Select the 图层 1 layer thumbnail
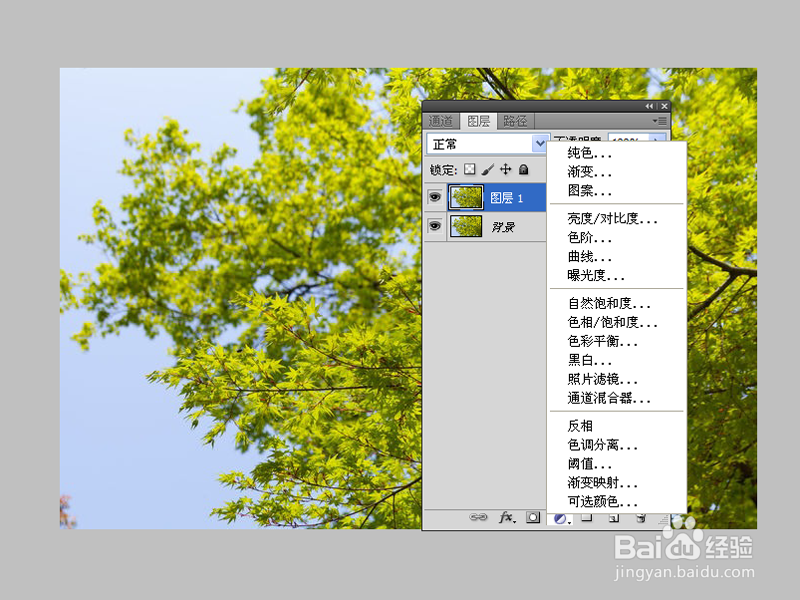The image size is (800, 600). tap(466, 197)
